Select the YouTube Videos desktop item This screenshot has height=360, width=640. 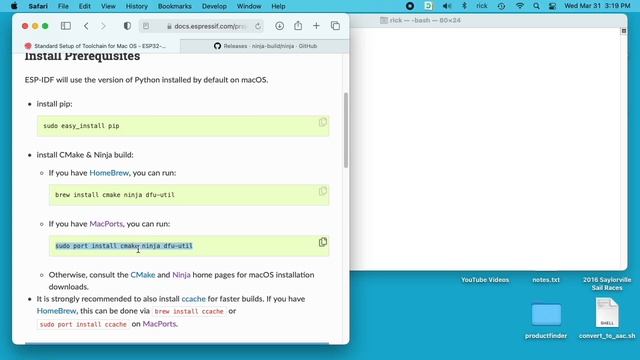pyautogui.click(x=485, y=280)
